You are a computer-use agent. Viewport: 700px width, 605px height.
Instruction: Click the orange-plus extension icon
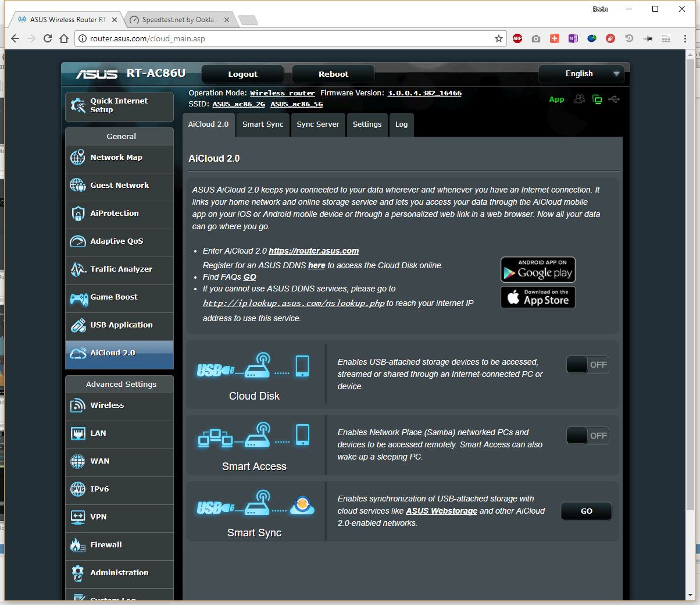[x=555, y=38]
